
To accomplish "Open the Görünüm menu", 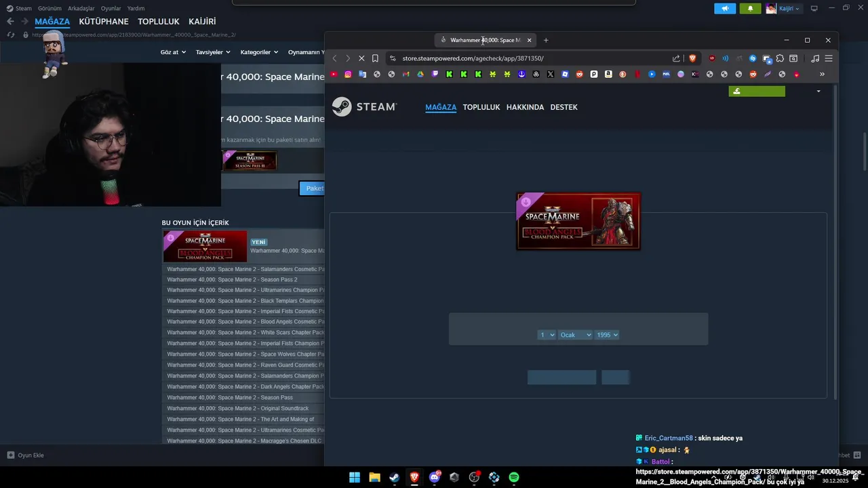I will click(x=50, y=9).
